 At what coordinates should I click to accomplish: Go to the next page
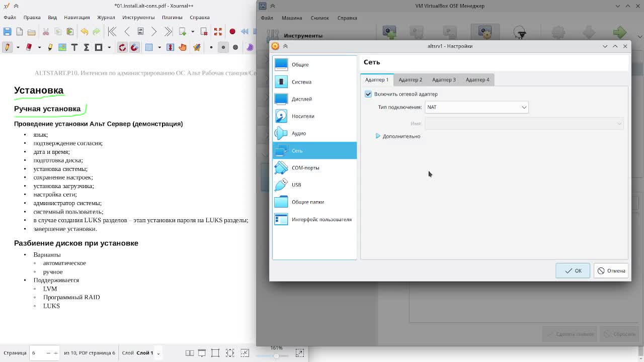pos(154,32)
